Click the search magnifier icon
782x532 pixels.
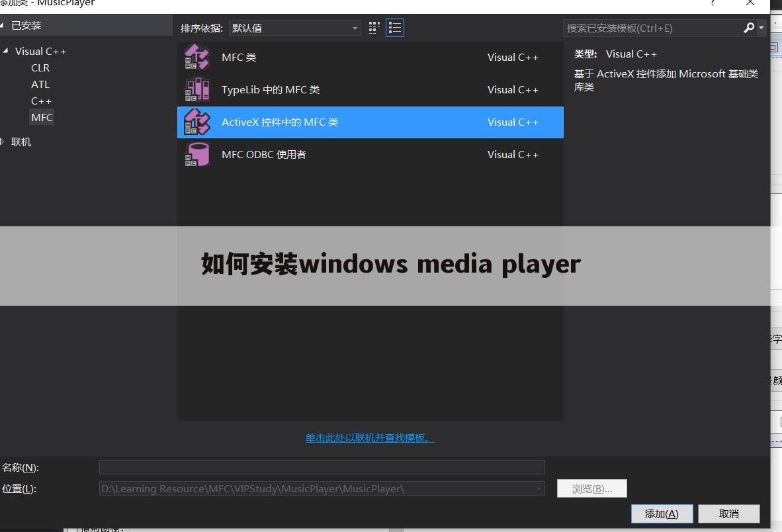[748, 28]
